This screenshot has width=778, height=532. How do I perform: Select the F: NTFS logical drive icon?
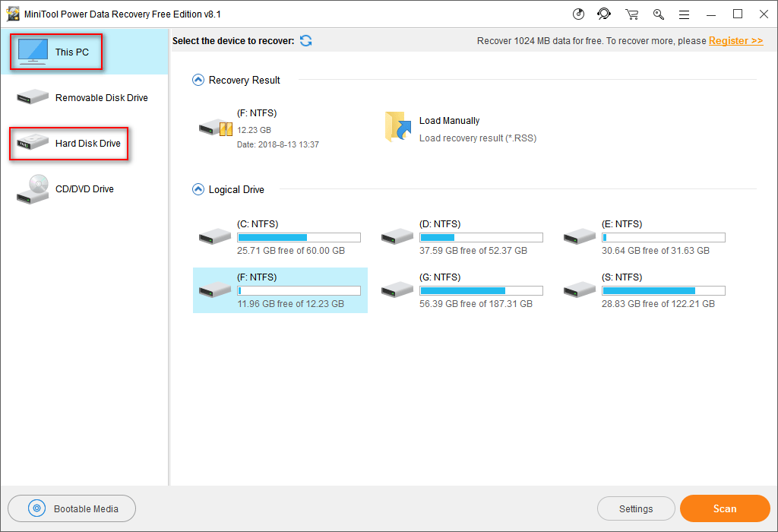click(215, 290)
